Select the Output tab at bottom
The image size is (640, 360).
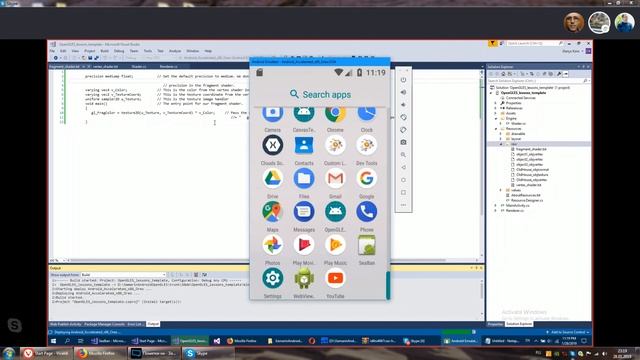coord(153,324)
